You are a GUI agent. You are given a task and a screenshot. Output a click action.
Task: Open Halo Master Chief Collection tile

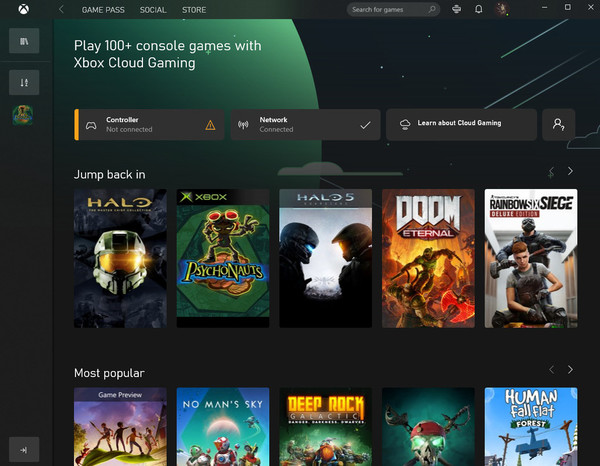coord(120,258)
